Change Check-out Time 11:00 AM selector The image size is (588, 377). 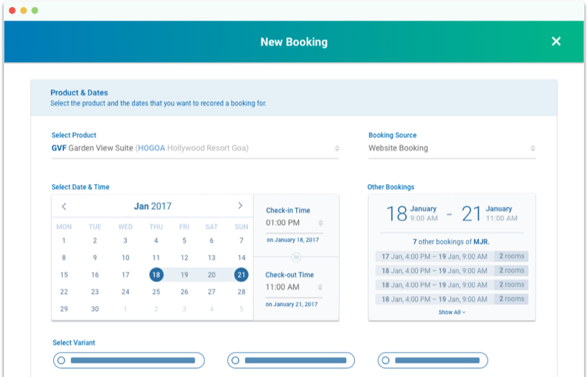tap(294, 287)
